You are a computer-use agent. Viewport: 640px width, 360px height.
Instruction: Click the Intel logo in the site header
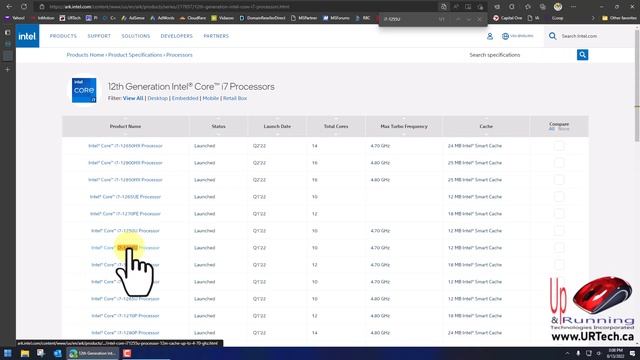27,36
